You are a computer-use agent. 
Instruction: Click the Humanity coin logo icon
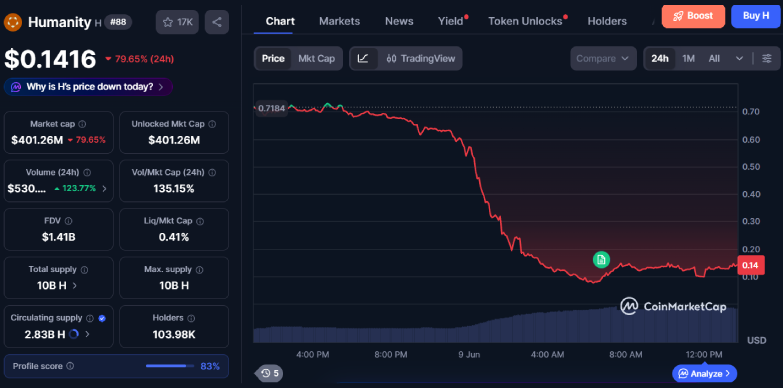(x=12, y=22)
